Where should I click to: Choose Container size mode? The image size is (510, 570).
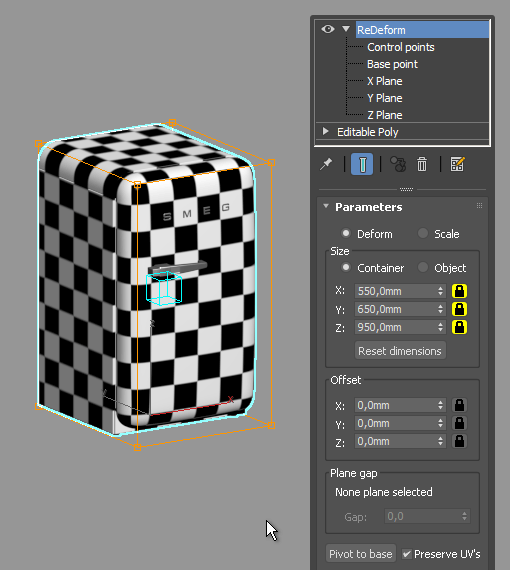click(x=346, y=267)
